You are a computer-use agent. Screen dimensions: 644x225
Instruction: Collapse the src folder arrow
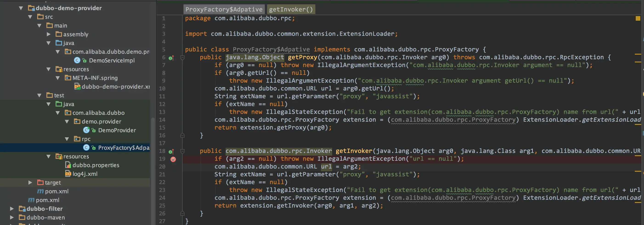30,17
